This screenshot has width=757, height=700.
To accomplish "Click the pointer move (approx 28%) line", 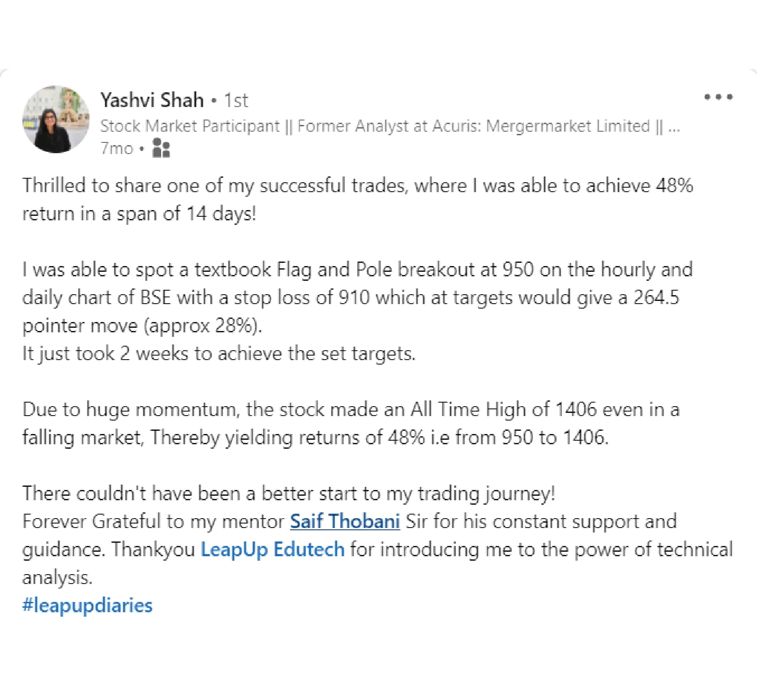I will click(142, 326).
